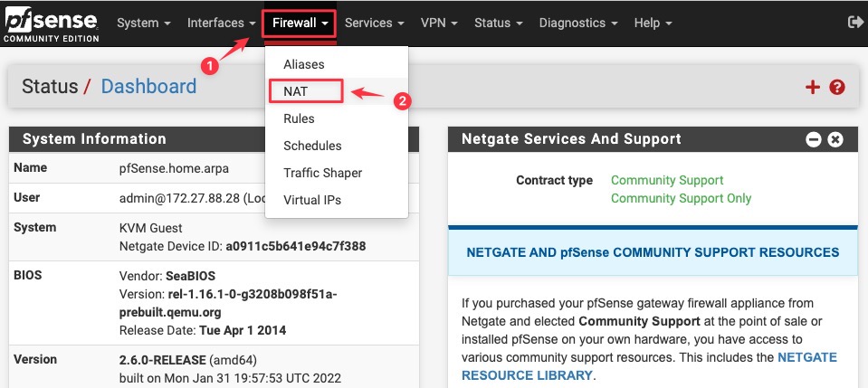This screenshot has width=868, height=388.
Task: Open help via the red question mark icon
Action: click(837, 87)
